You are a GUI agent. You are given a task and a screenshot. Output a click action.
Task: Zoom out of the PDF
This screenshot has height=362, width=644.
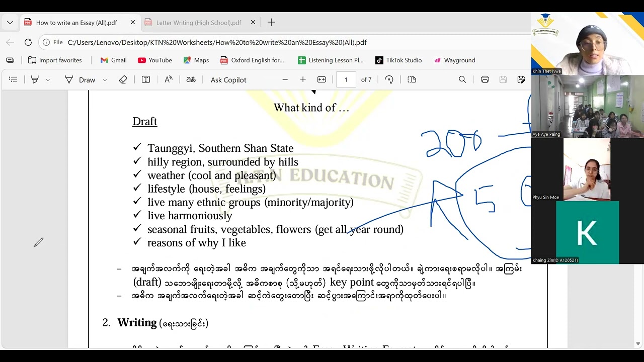(285, 79)
